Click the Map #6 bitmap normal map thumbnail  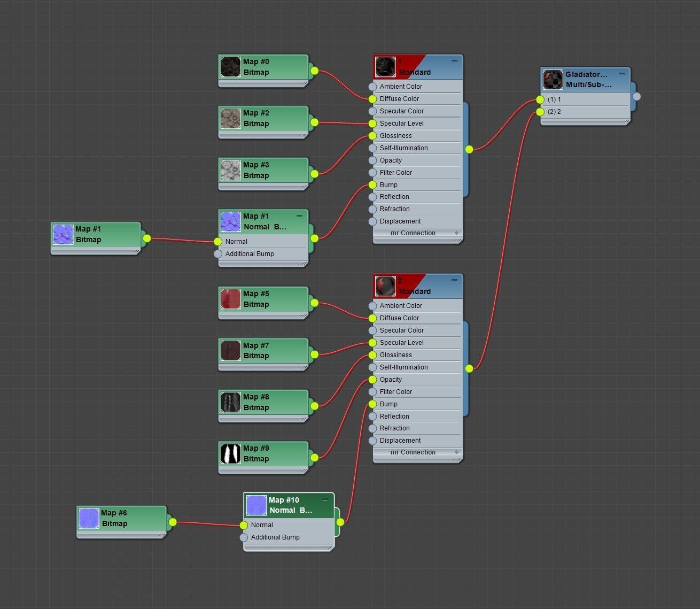point(89,518)
